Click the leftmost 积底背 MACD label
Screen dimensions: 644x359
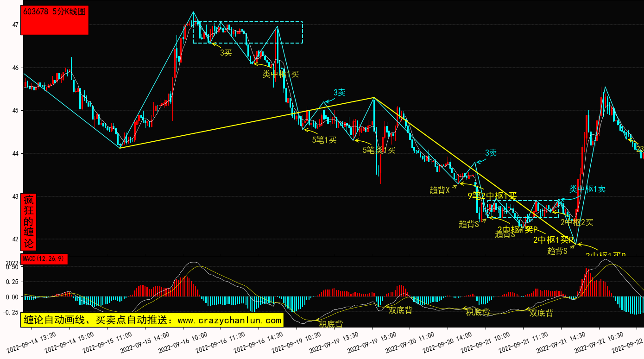tap(331, 324)
